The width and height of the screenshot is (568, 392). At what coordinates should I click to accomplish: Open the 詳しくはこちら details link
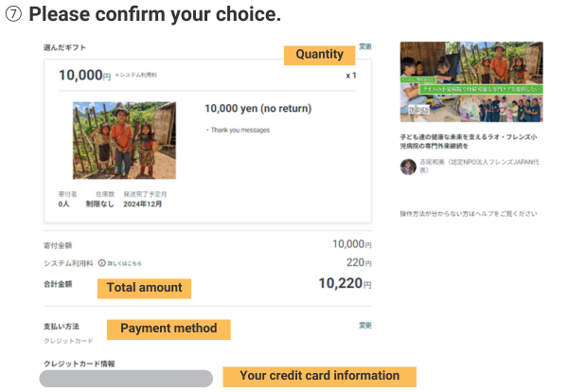[127, 263]
